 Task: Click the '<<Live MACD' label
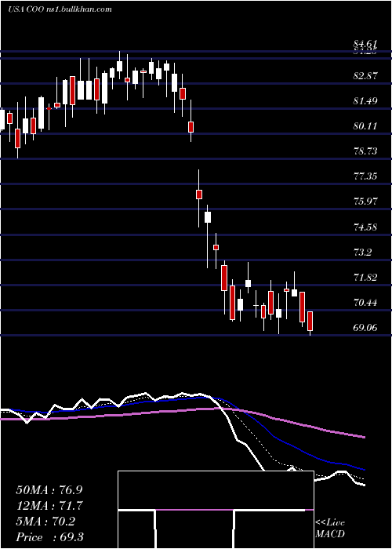pyautogui.click(x=330, y=529)
